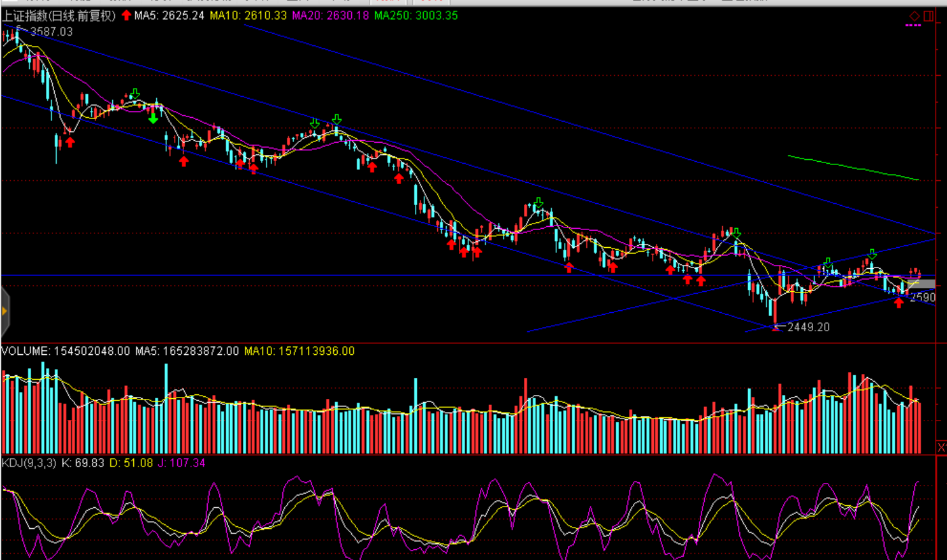Click the split-panel rectangle icon at top-right
This screenshot has height=560, width=947.
pos(929,16)
